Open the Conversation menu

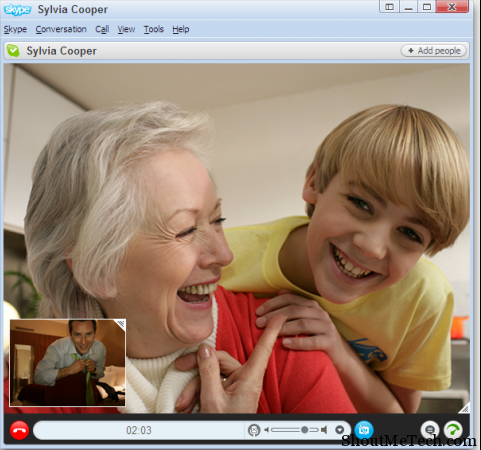(61, 29)
